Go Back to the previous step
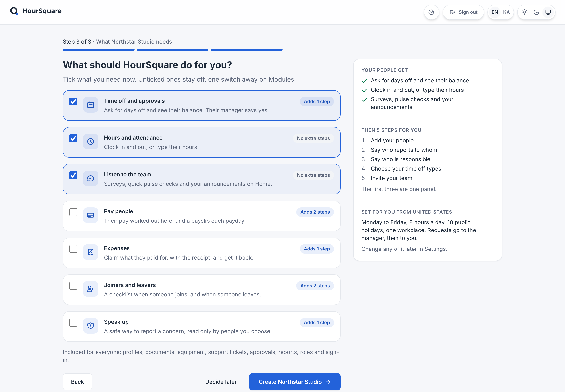The image size is (565, 392). 77,382
